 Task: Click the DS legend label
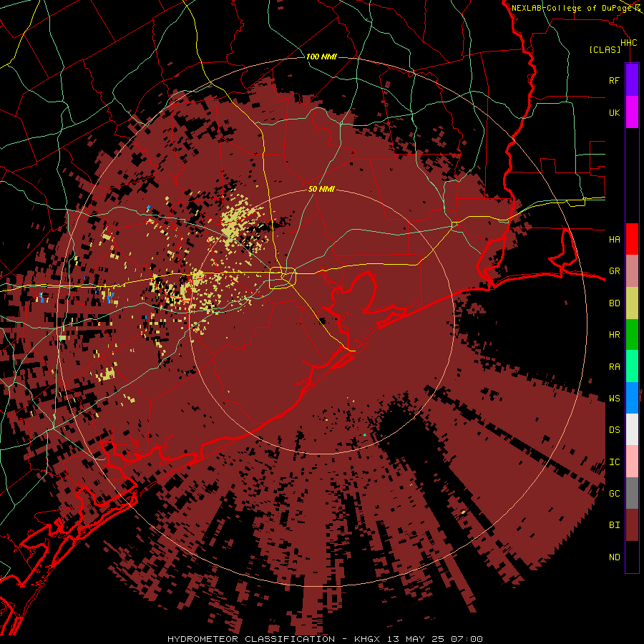614,429
